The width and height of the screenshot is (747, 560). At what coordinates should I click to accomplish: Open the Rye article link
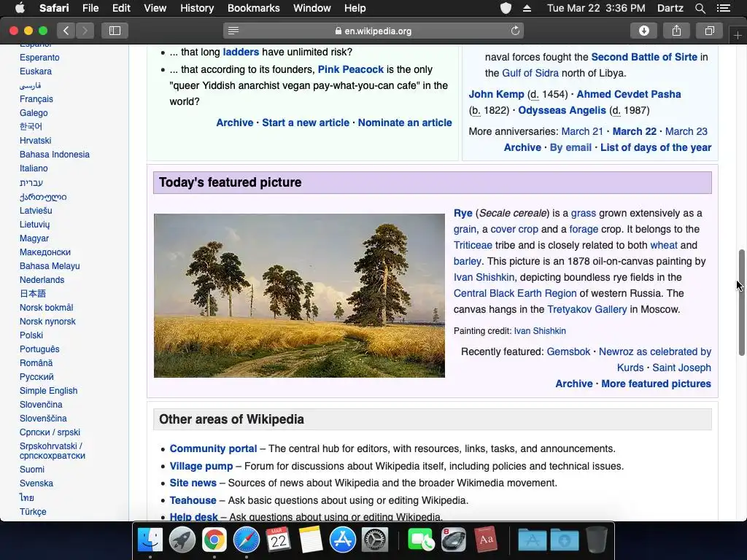[462, 213]
